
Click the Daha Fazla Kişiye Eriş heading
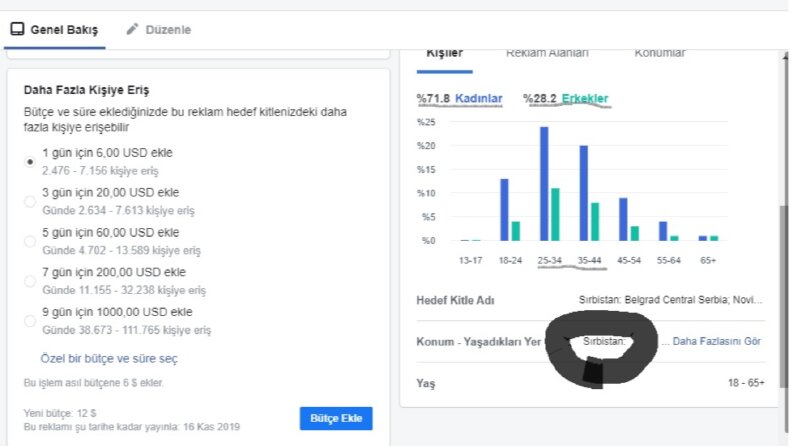(x=86, y=90)
